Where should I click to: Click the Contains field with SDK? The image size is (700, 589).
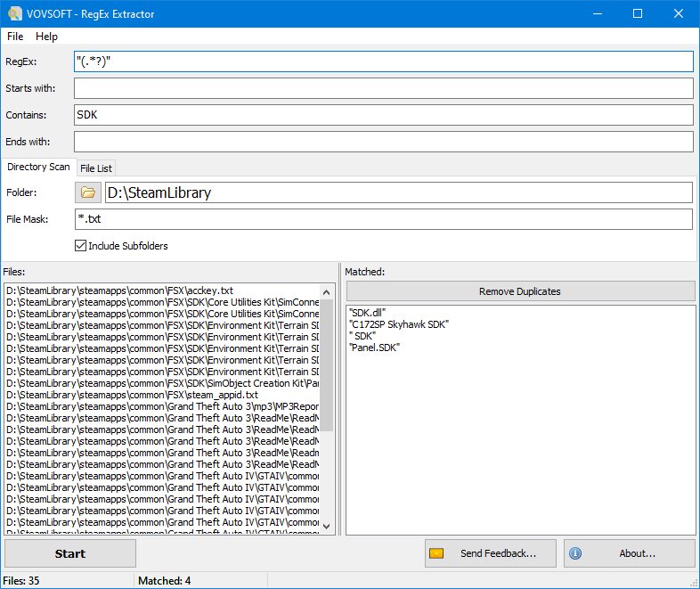pos(383,115)
